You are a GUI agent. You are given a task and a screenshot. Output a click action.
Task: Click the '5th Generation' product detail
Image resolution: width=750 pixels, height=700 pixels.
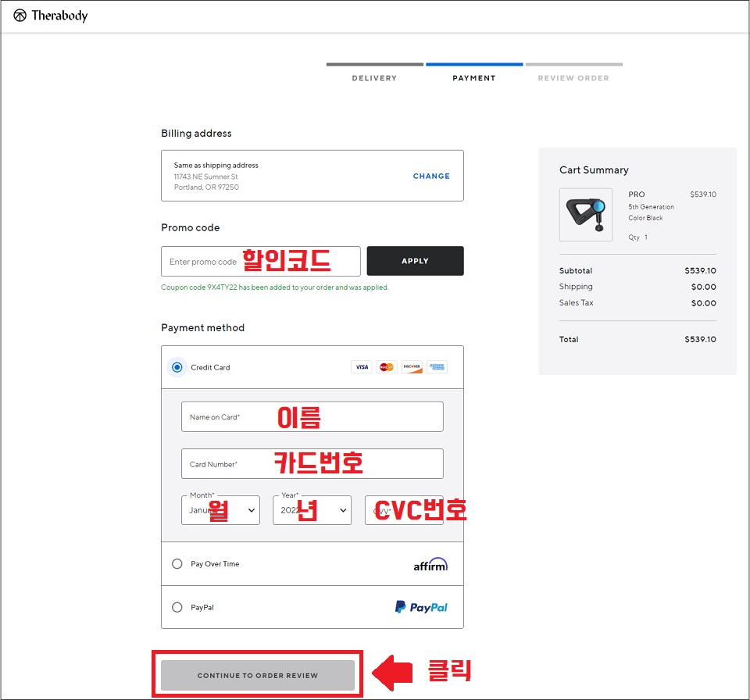[x=651, y=207]
